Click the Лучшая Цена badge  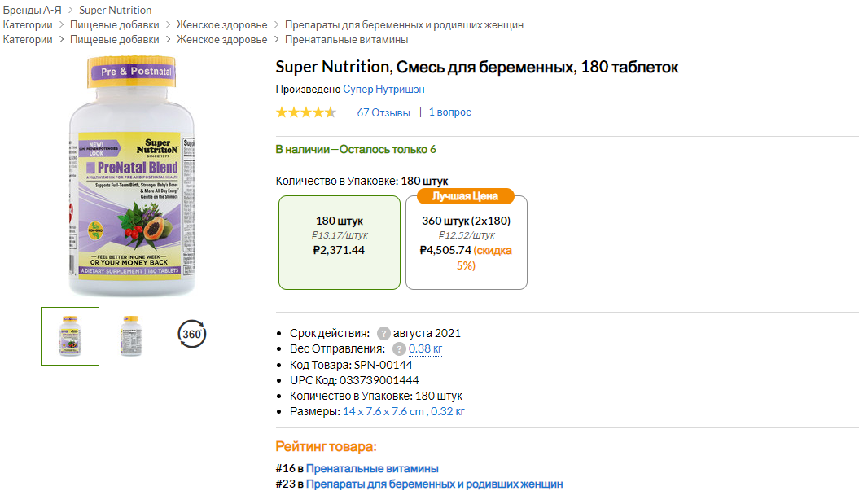[x=465, y=196]
